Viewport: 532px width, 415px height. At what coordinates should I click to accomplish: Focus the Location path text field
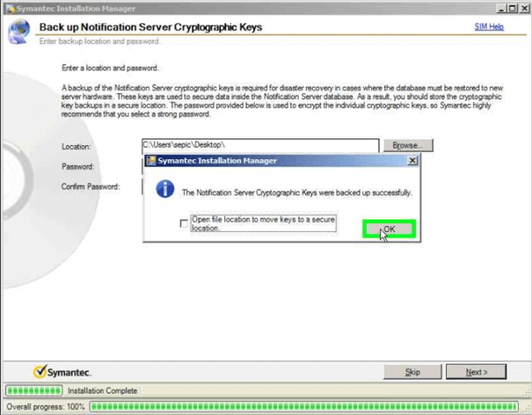(x=259, y=145)
